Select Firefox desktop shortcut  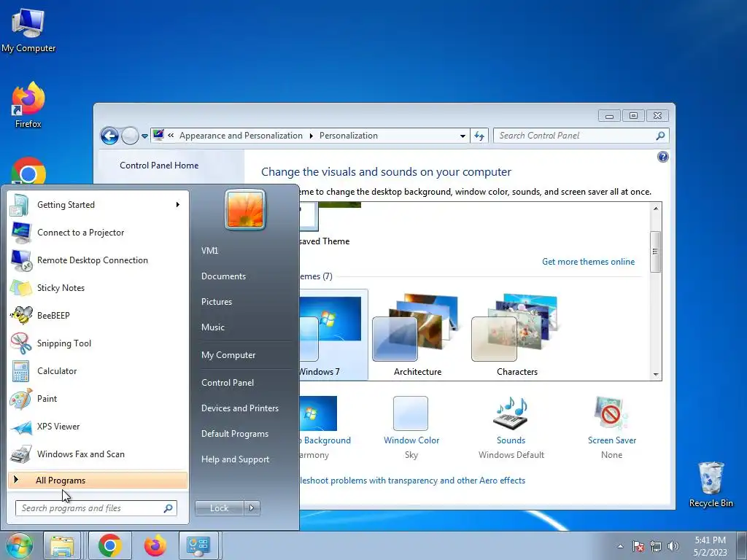coord(28,105)
